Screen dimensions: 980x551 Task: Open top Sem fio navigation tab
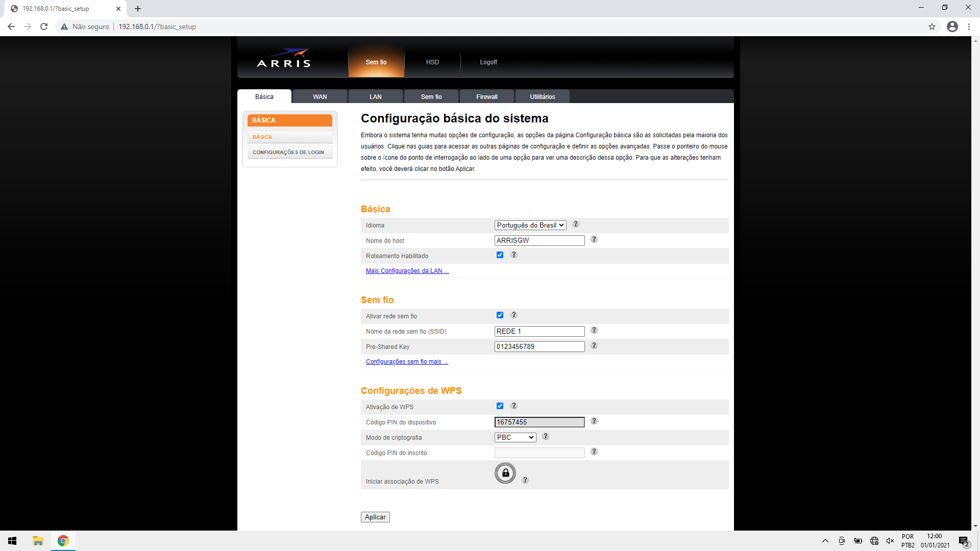[376, 62]
